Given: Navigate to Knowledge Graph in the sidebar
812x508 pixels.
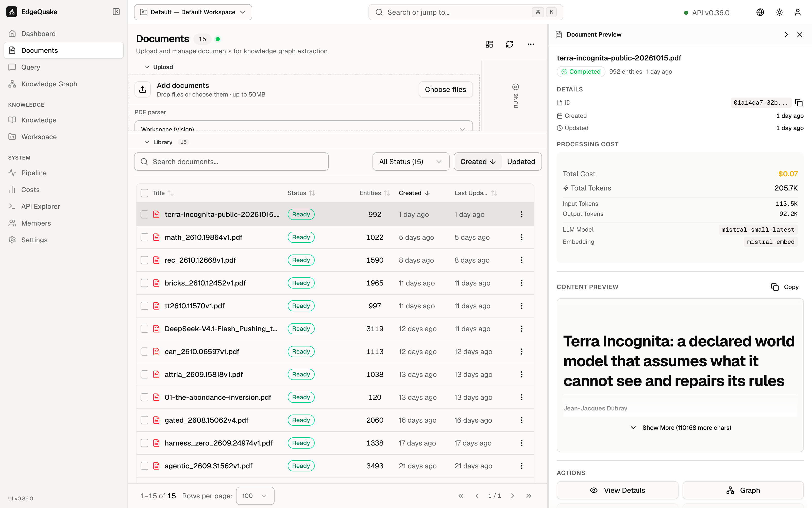Looking at the screenshot, I should coord(64,84).
